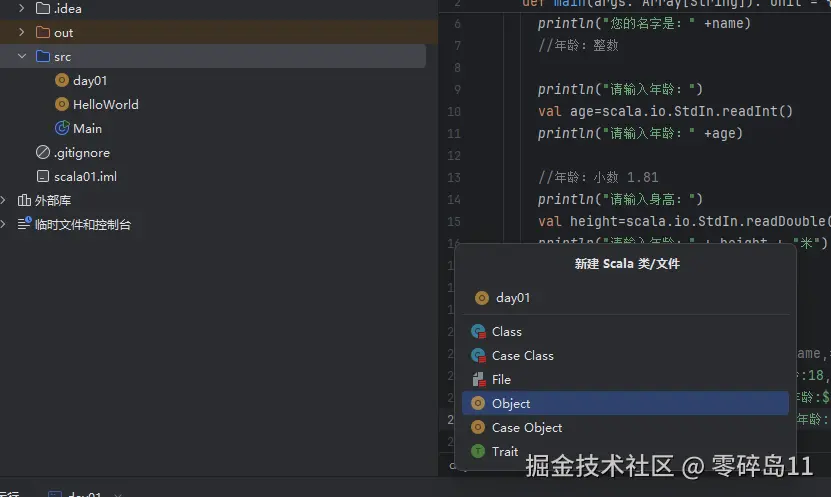Image resolution: width=831 pixels, height=497 pixels.
Task: Click the //年龄：整数 comment line
Action: (x=578, y=46)
